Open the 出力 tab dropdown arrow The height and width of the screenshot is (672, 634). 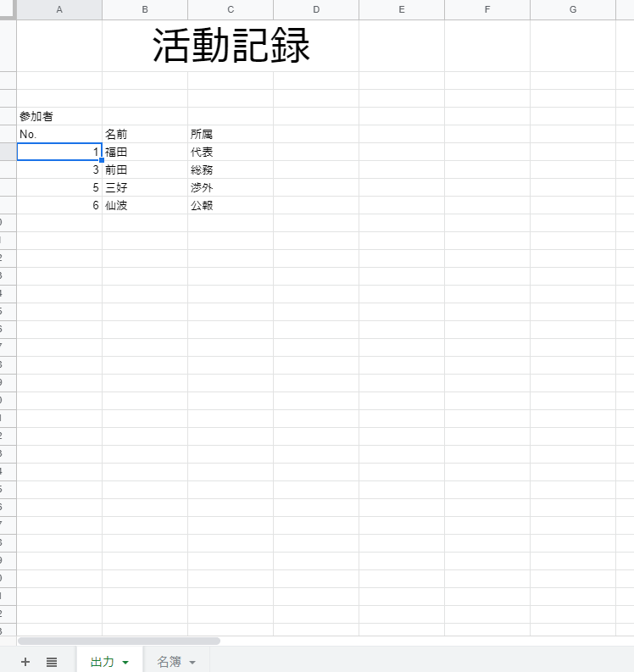[x=125, y=663]
